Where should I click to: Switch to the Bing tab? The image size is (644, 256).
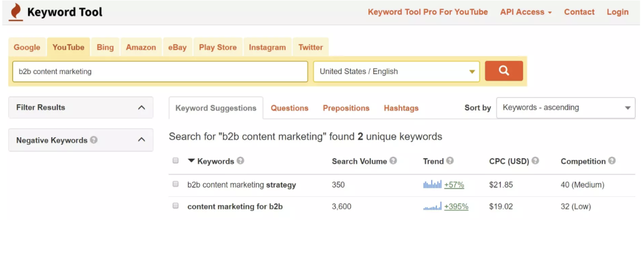click(x=105, y=47)
